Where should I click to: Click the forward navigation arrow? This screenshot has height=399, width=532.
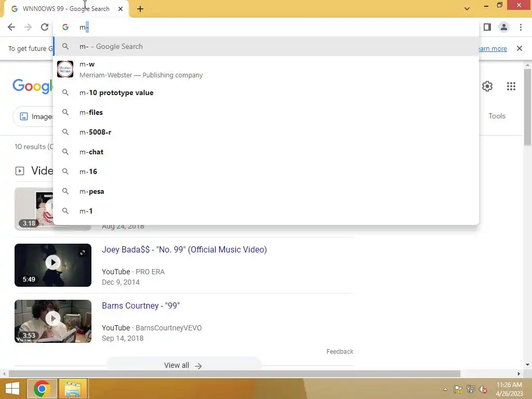click(x=28, y=27)
